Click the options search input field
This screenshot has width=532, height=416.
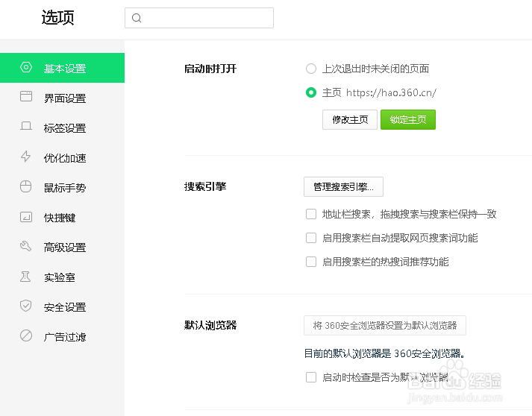tap(207, 18)
